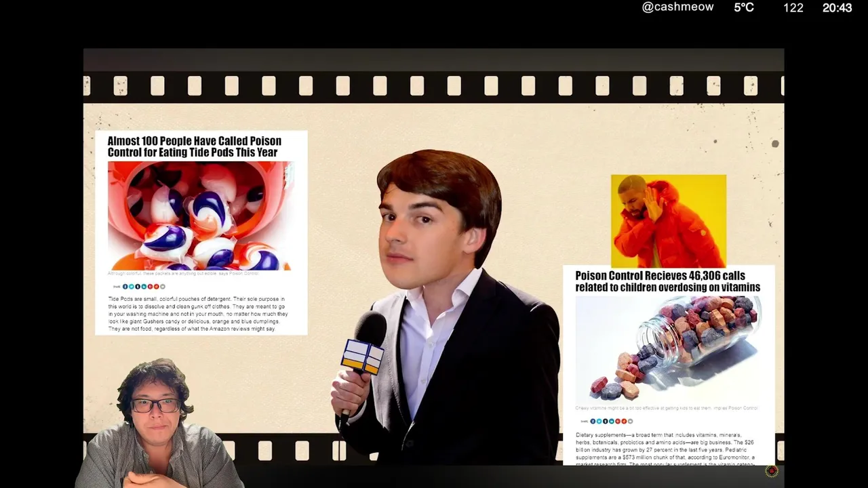The image size is (868, 488).
Task: Click the 'Although colorful, these packets' caption
Action: tap(183, 274)
